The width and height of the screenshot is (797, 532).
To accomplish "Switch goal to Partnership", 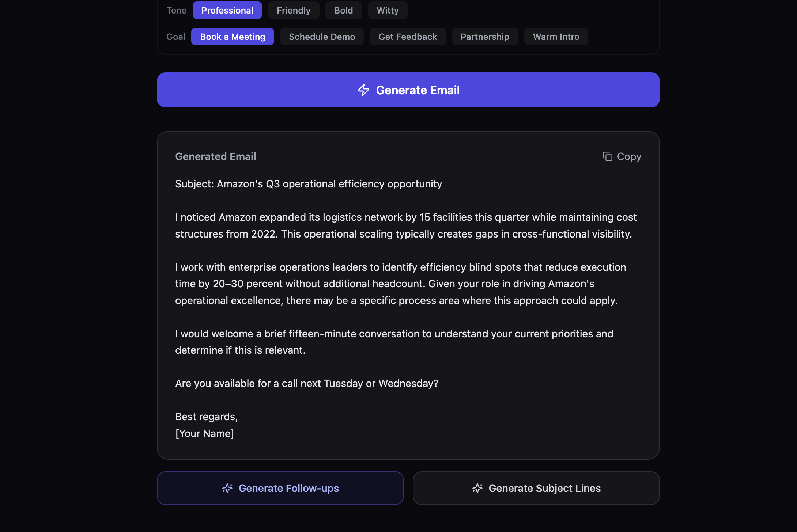I will coord(485,37).
